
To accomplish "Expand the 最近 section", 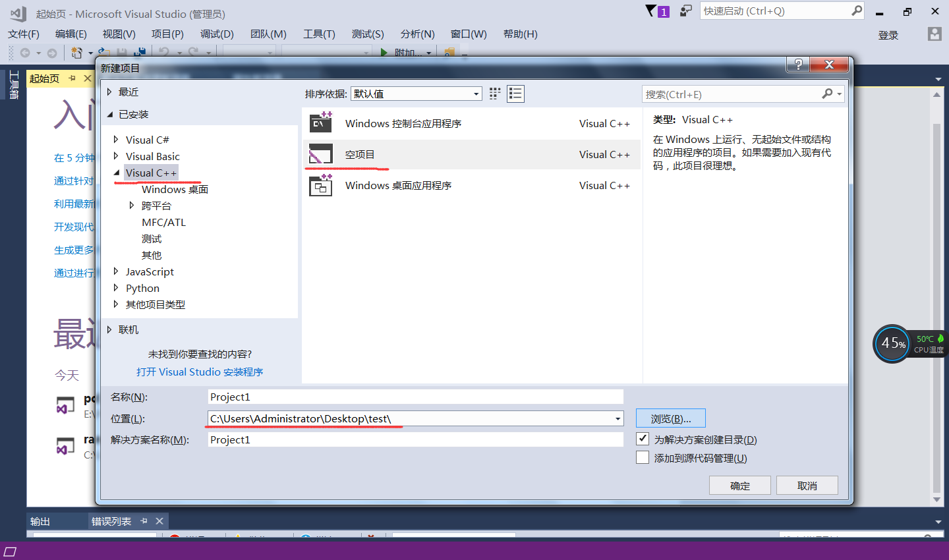I will 110,92.
